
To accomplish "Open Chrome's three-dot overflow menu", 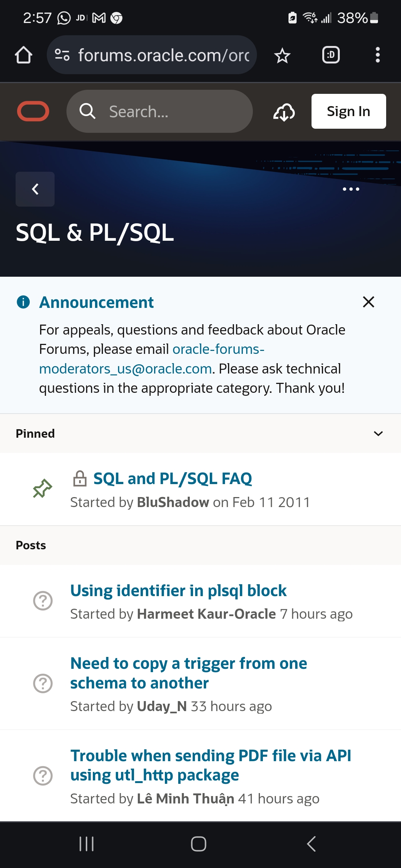I will pos(377,55).
